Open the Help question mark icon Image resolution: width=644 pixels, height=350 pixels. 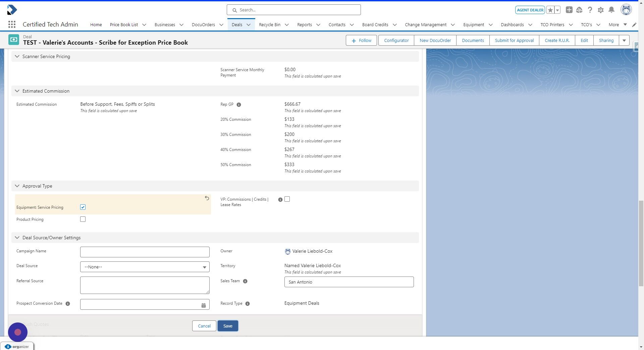(x=590, y=10)
